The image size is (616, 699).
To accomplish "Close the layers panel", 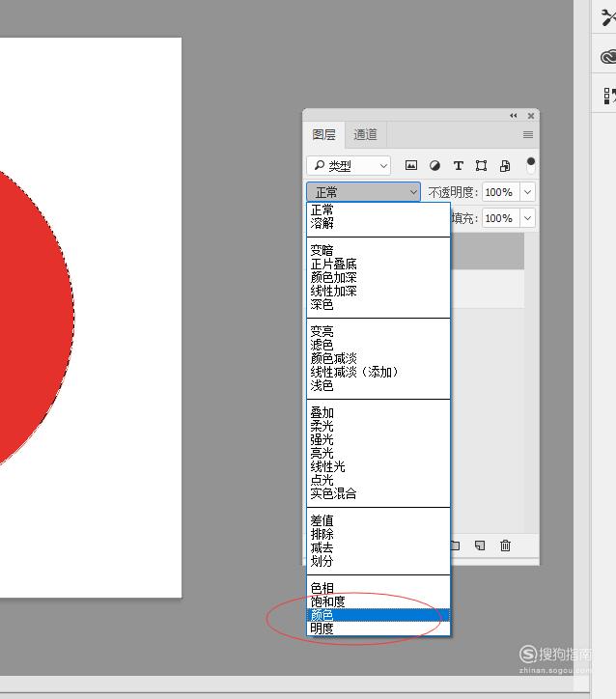I will [x=531, y=116].
